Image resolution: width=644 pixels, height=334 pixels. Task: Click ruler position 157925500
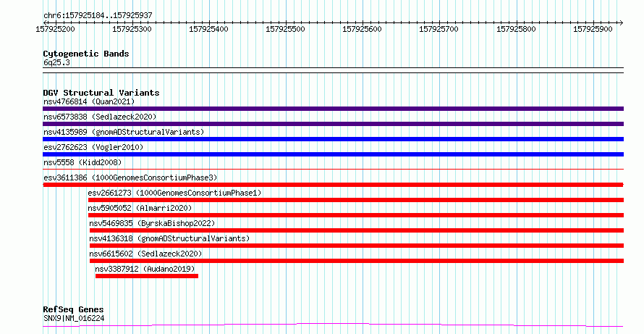pos(285,29)
